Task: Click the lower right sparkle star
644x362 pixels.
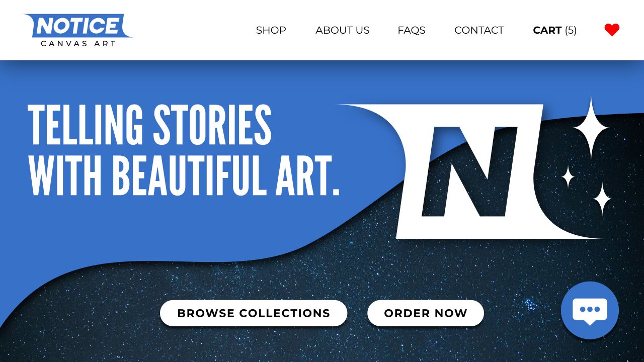Action: point(602,200)
